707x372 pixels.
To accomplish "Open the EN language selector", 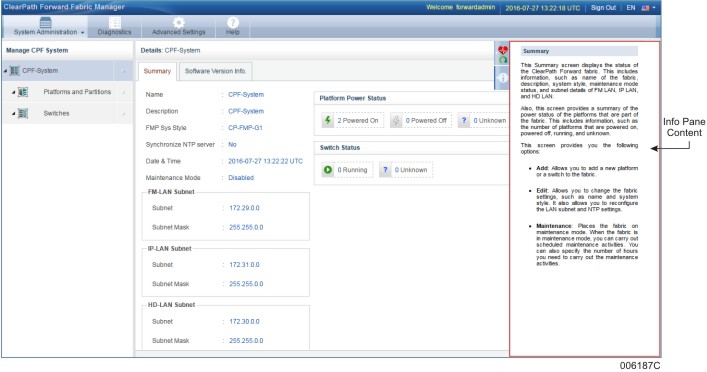I will 631,8.
